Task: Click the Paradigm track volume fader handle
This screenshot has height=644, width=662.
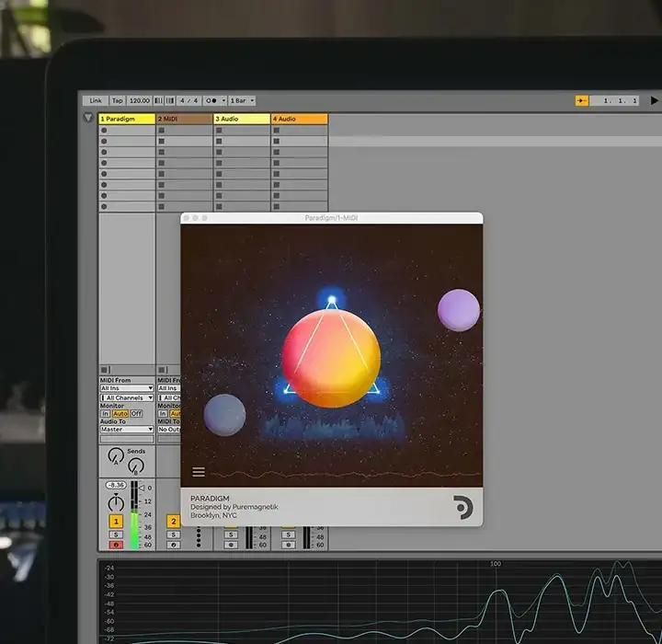Action: click(142, 489)
